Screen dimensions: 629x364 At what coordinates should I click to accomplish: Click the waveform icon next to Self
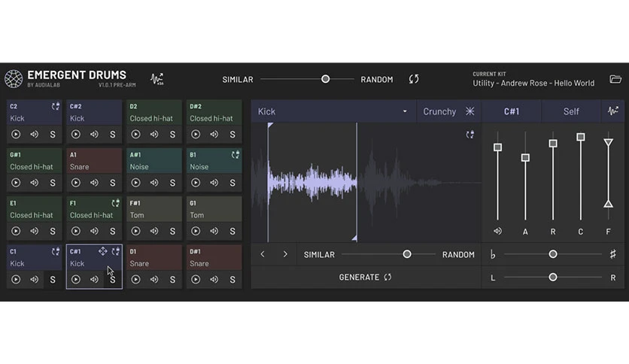click(x=612, y=111)
